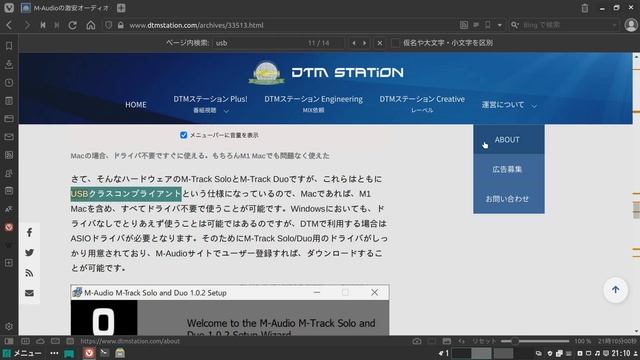Select ABOUT in the dropdown menu
The height and width of the screenshot is (360, 640).
(x=509, y=140)
